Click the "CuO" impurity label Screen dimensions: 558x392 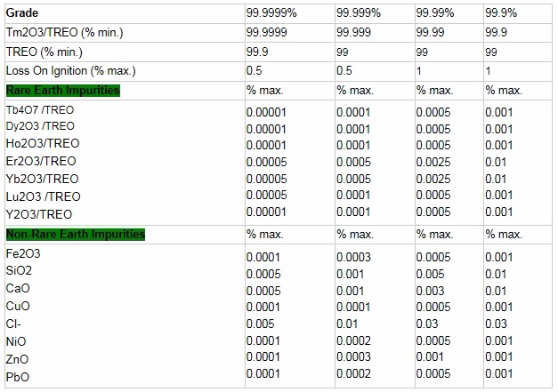pos(18,306)
